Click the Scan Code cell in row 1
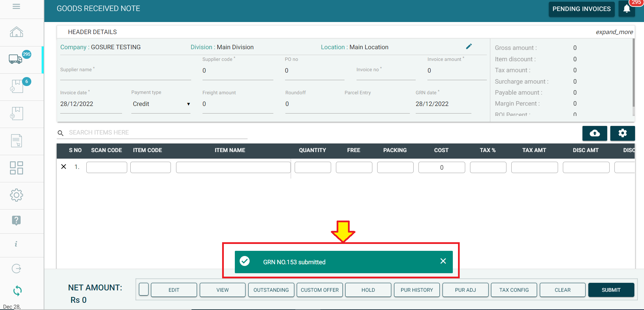Viewport: 644px width, 310px height. pyautogui.click(x=107, y=167)
